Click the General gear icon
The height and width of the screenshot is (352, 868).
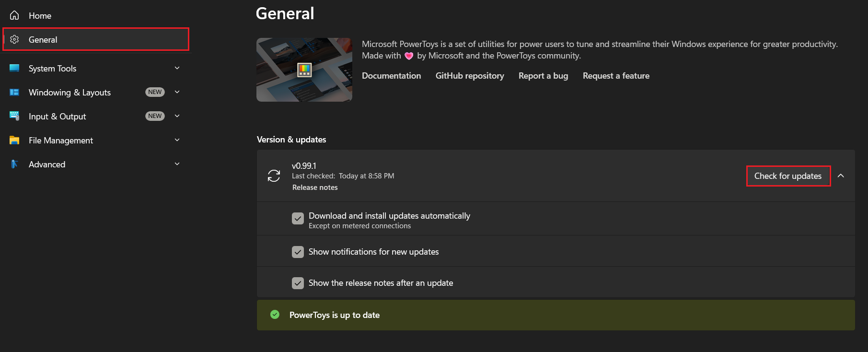tap(14, 39)
